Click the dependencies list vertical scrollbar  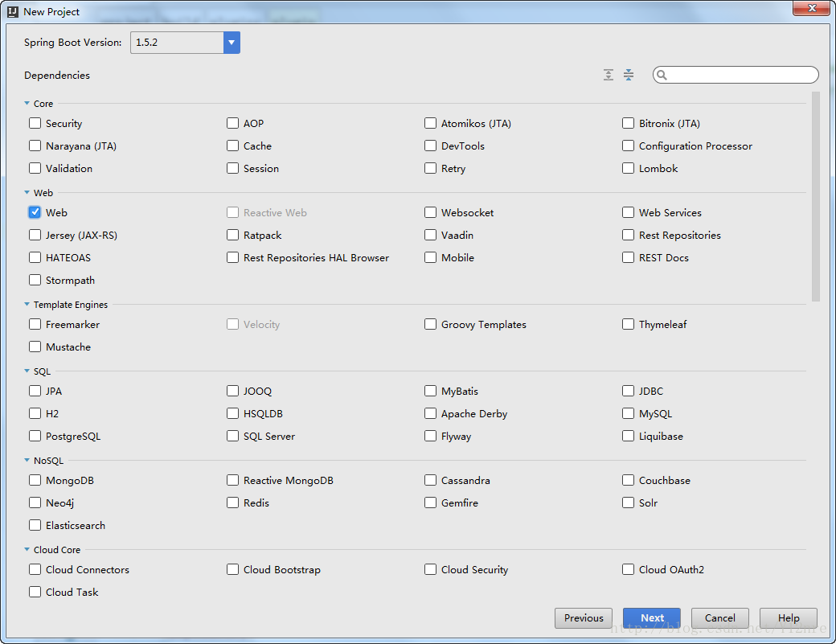pyautogui.click(x=815, y=196)
